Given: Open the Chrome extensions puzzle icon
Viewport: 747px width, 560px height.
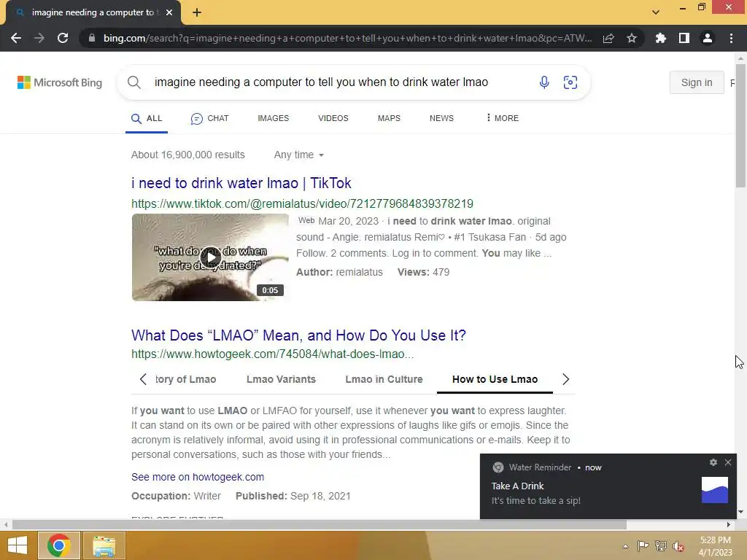Looking at the screenshot, I should (660, 38).
